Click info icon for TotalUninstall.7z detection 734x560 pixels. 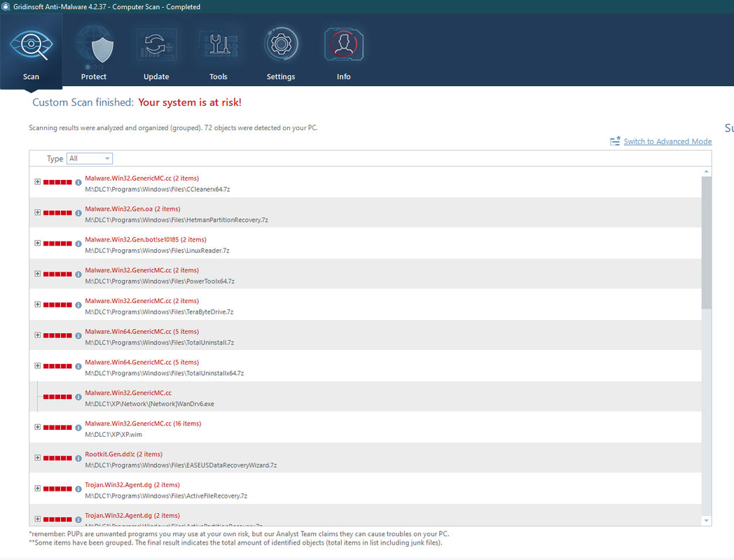pos(78,335)
